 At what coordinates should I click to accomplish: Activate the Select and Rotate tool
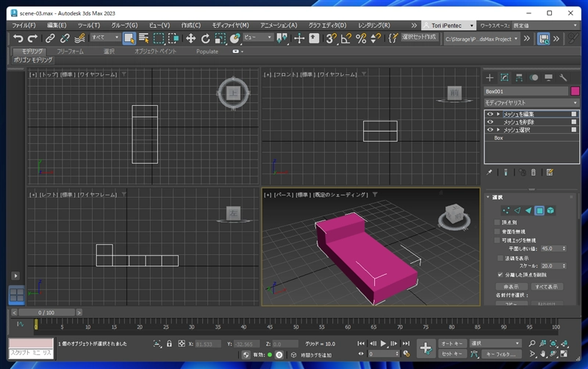[x=205, y=38]
